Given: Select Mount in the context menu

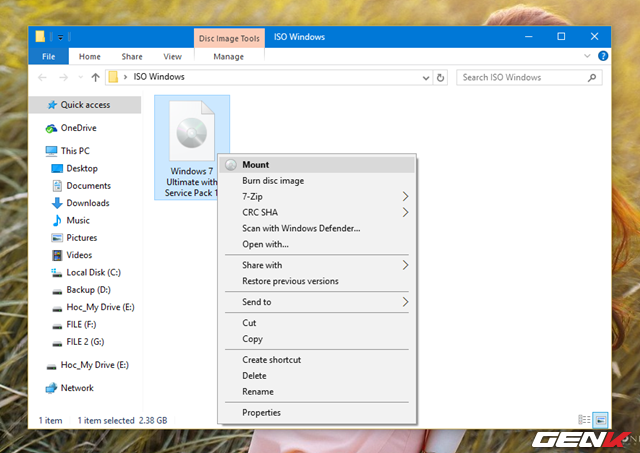Looking at the screenshot, I should (x=317, y=164).
